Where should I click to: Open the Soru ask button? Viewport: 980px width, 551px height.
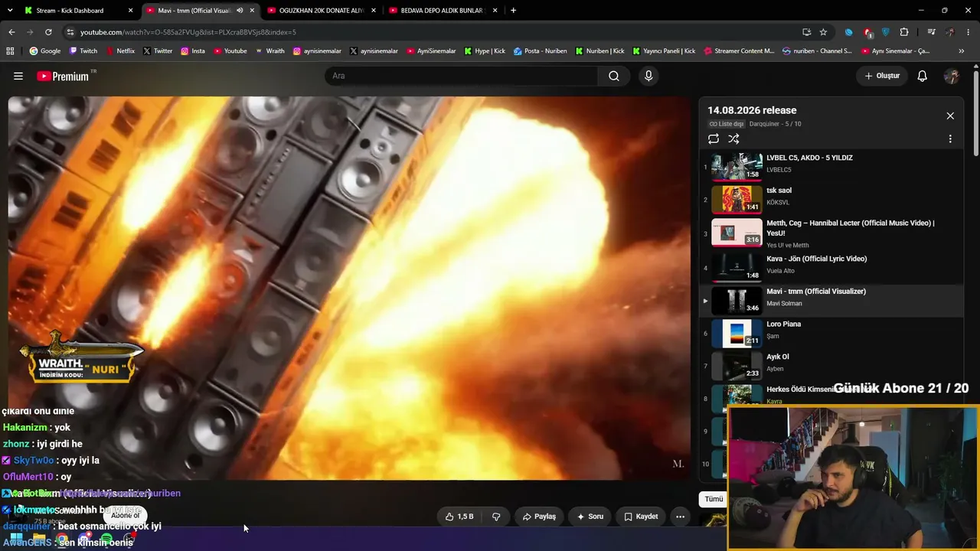(x=590, y=517)
